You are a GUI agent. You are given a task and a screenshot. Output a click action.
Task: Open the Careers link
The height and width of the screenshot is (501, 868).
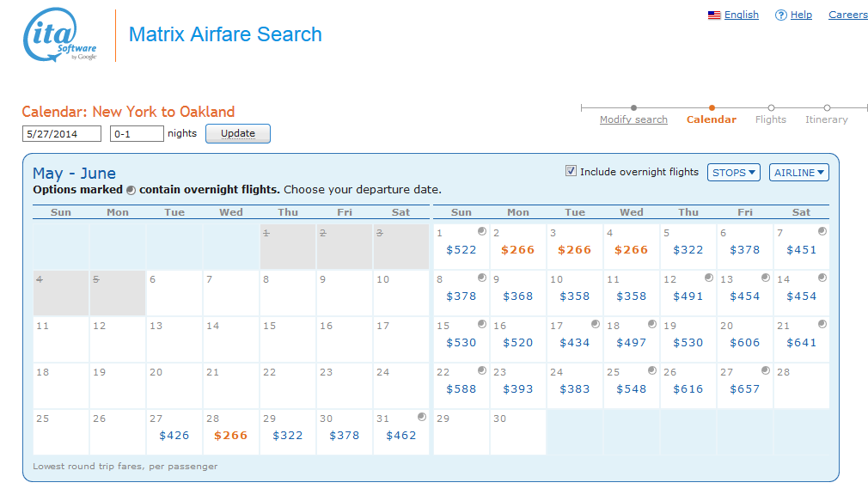click(847, 15)
